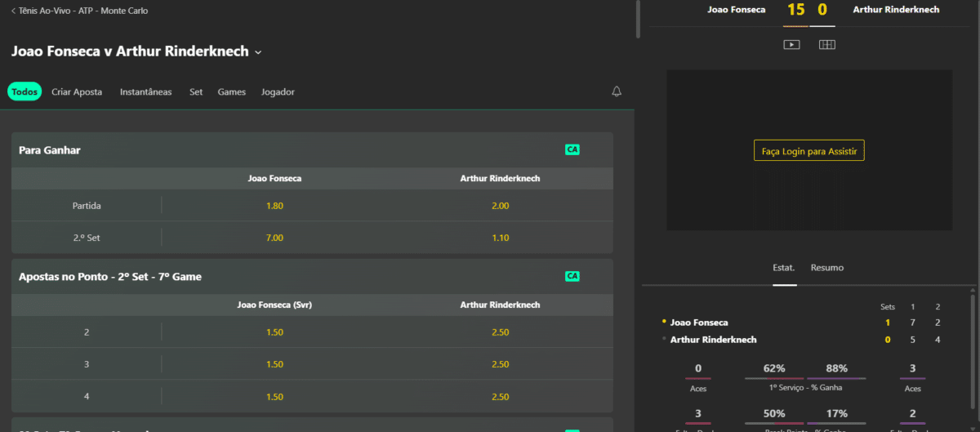Viewport: 980px width, 432px height.
Task: Open the Estat. tab
Action: pos(784,268)
